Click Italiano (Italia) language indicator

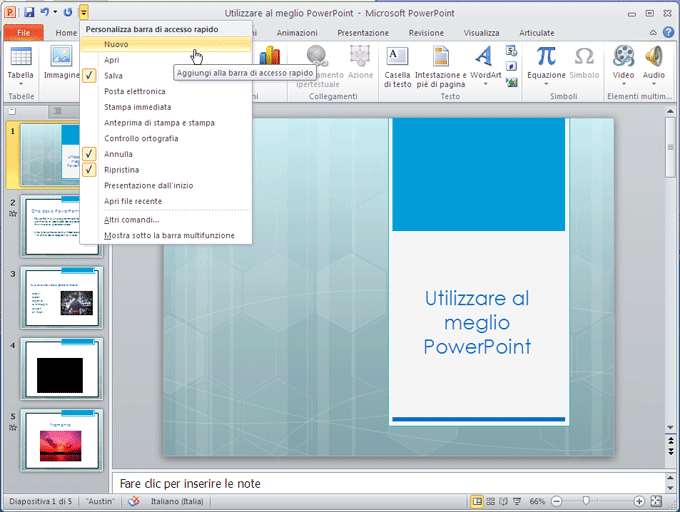[177, 501]
